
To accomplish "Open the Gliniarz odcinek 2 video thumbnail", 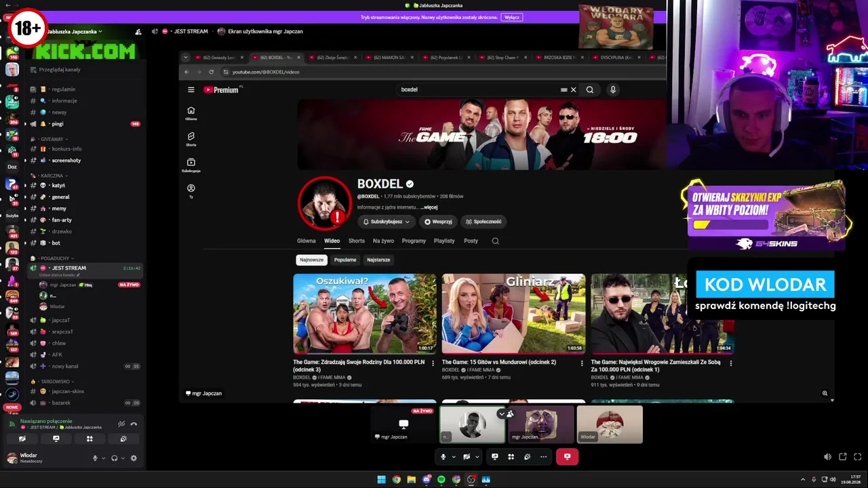I will point(513,314).
